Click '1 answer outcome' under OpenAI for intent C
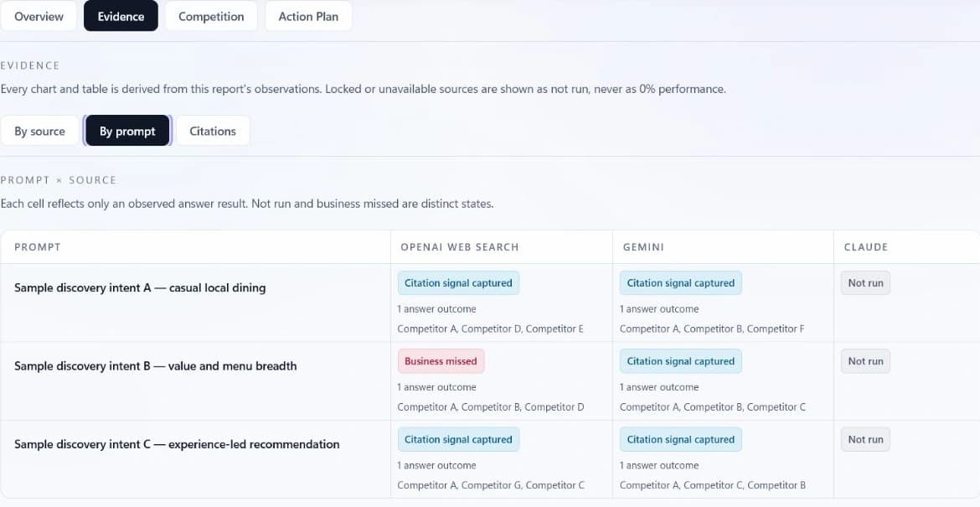 pyautogui.click(x=437, y=465)
